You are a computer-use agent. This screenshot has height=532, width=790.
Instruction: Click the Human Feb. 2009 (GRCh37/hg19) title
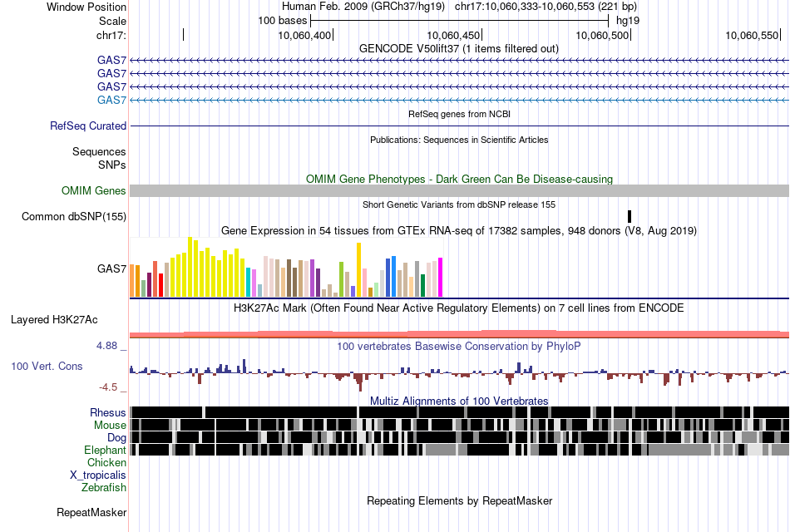point(363,7)
